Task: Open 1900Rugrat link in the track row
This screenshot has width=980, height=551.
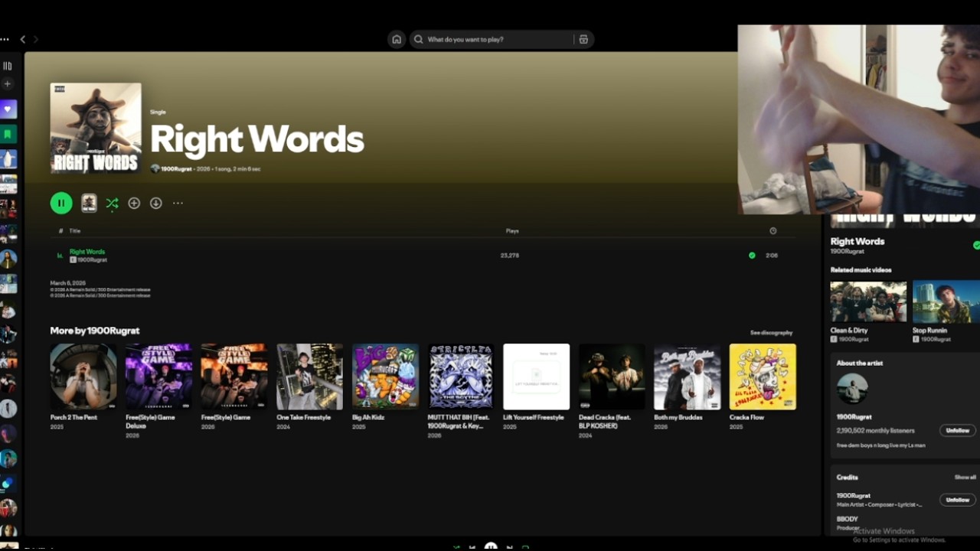Action: point(92,260)
